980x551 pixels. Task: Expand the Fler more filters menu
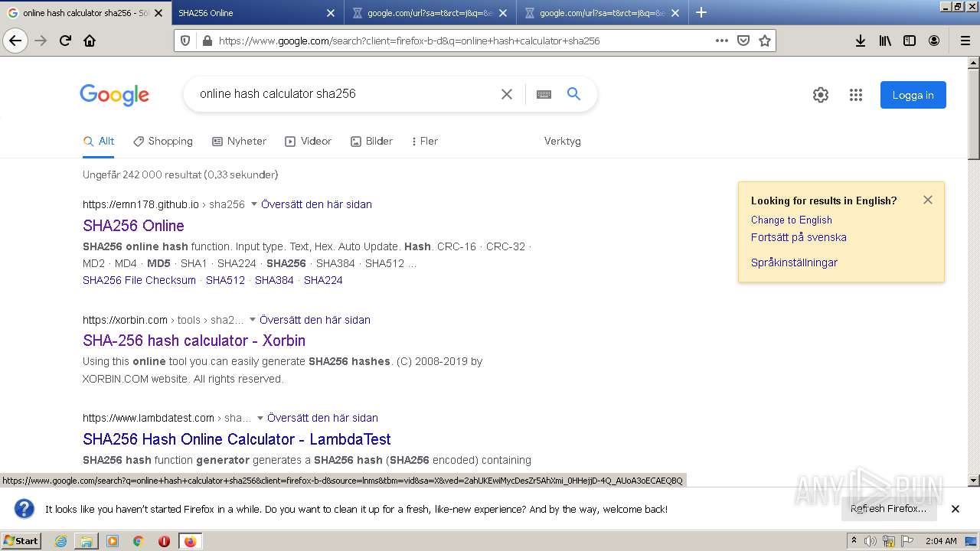pyautogui.click(x=425, y=141)
